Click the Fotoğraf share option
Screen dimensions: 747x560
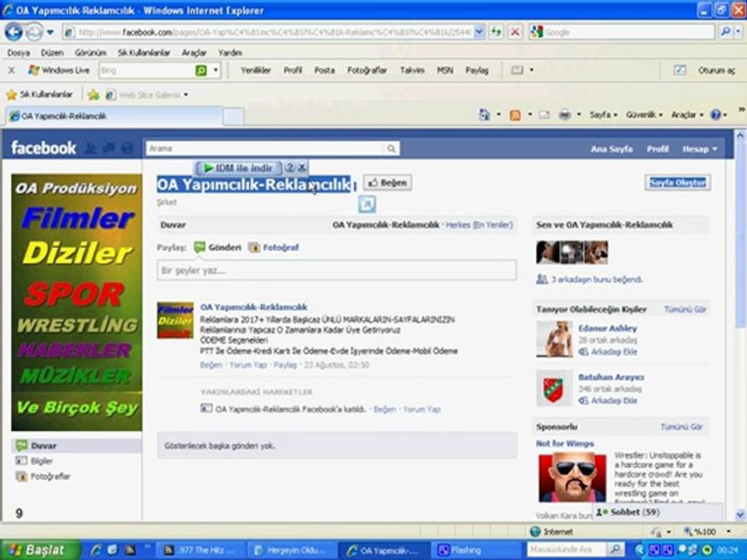[274, 247]
